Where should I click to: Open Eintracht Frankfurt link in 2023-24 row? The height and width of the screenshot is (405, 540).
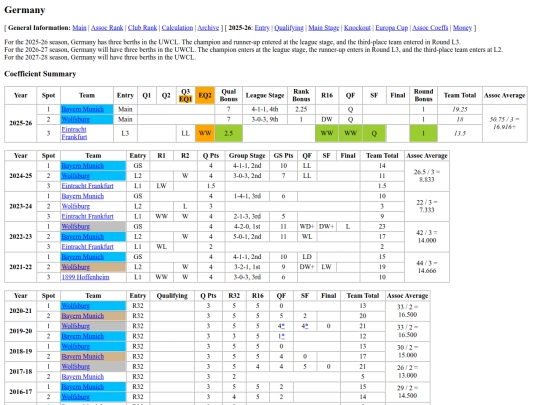[87, 216]
